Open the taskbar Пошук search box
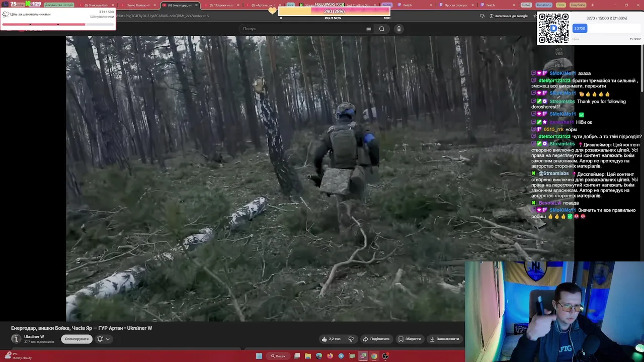The width and height of the screenshot is (644, 362). pyautogui.click(x=278, y=356)
